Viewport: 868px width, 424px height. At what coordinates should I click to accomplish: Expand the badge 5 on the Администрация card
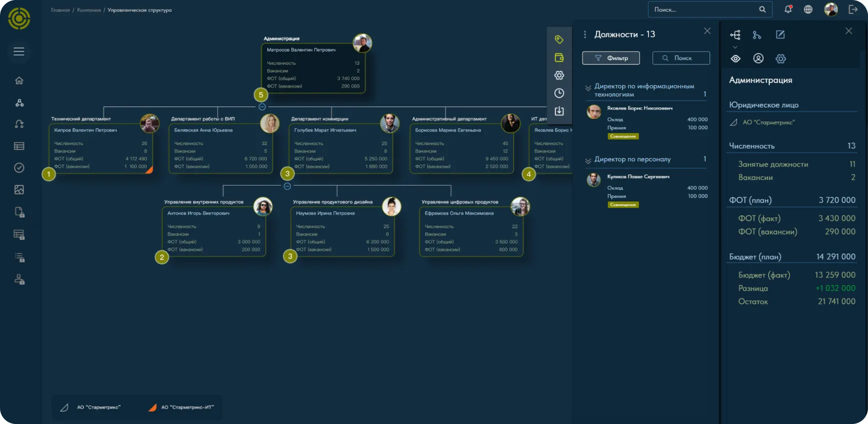260,94
